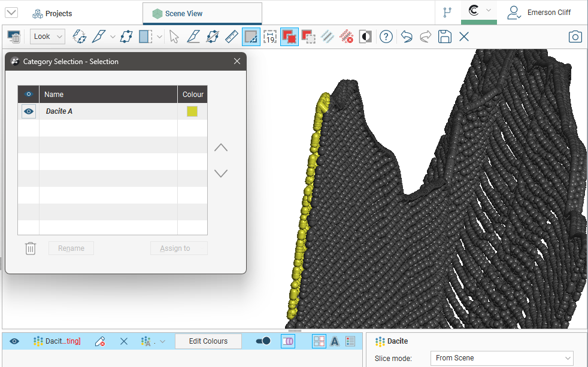Hide Dacite A category using eye icon

29,111
